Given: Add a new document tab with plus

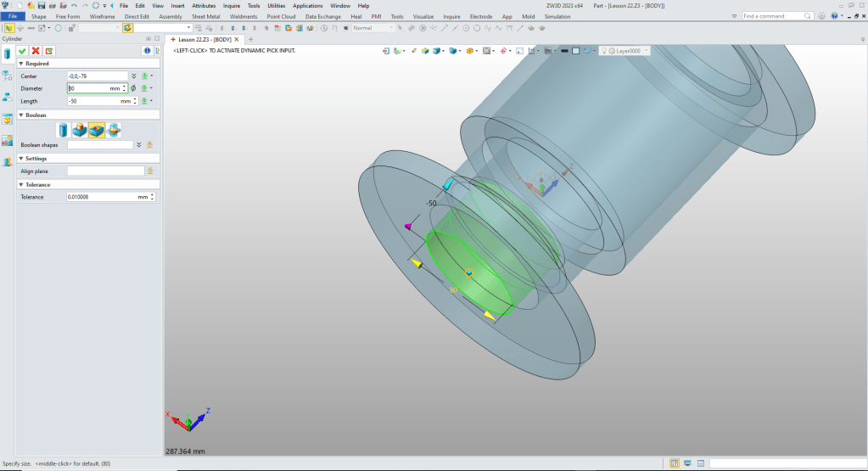Looking at the screenshot, I should click(x=250, y=39).
